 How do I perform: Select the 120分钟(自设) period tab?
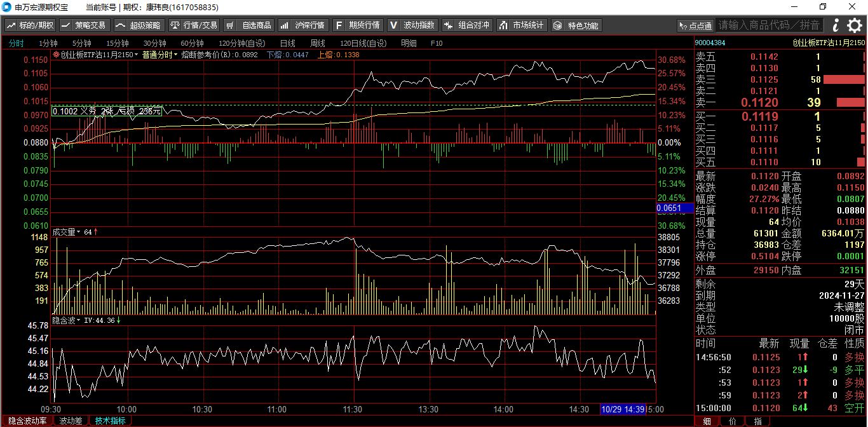tap(242, 43)
